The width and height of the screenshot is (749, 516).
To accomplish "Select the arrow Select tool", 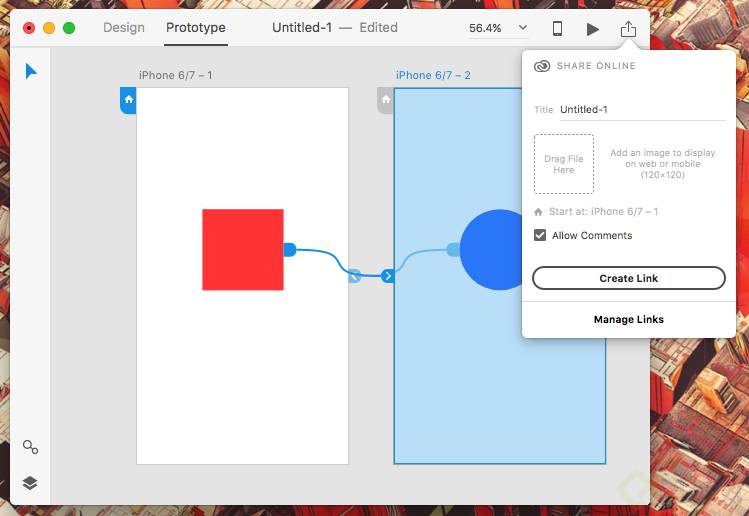I will click(31, 71).
